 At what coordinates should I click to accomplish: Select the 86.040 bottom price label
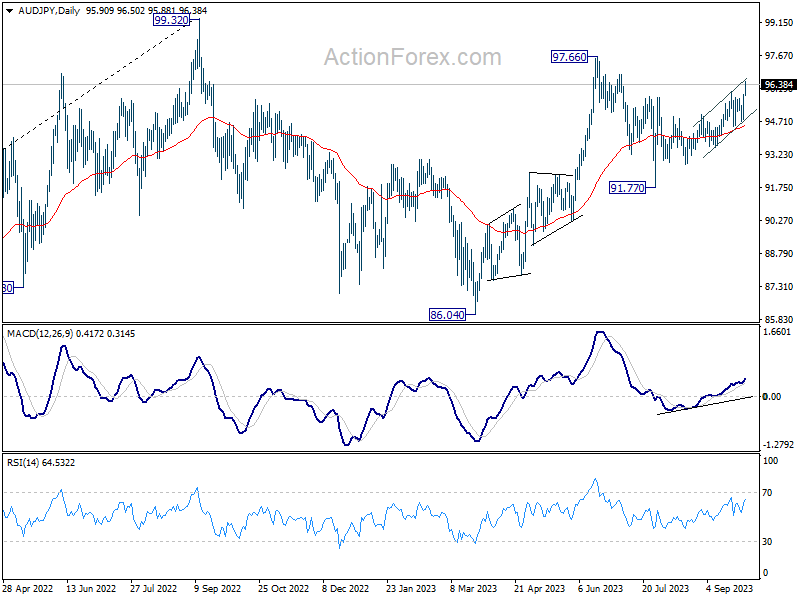coord(447,315)
